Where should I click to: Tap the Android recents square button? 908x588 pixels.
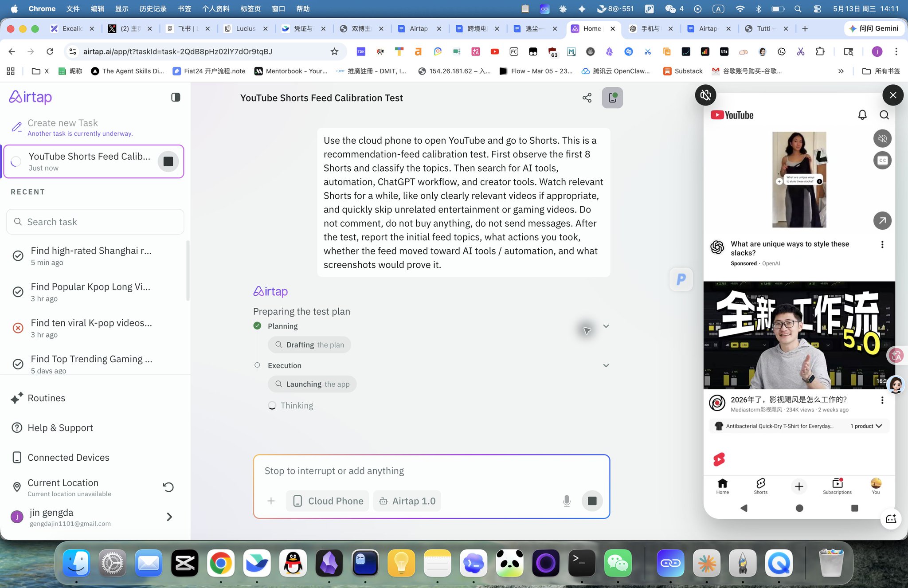(x=855, y=508)
